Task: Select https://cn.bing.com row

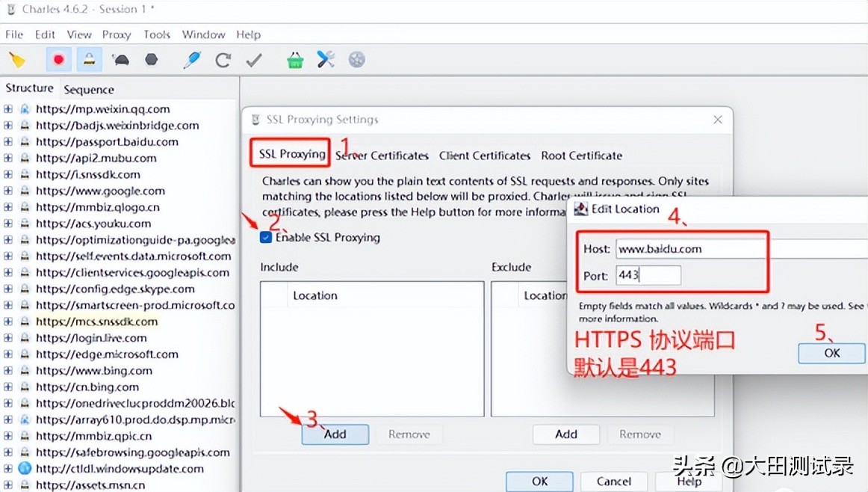Action: click(x=87, y=387)
